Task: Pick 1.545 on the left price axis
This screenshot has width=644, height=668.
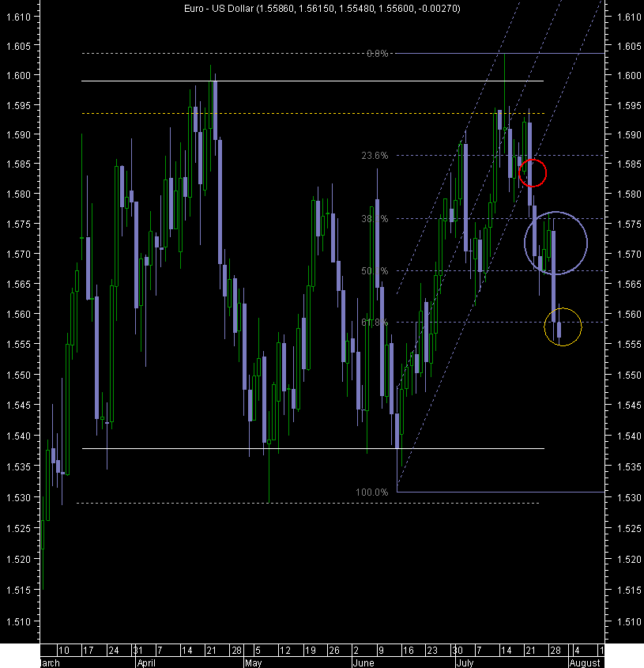Action: coord(18,405)
